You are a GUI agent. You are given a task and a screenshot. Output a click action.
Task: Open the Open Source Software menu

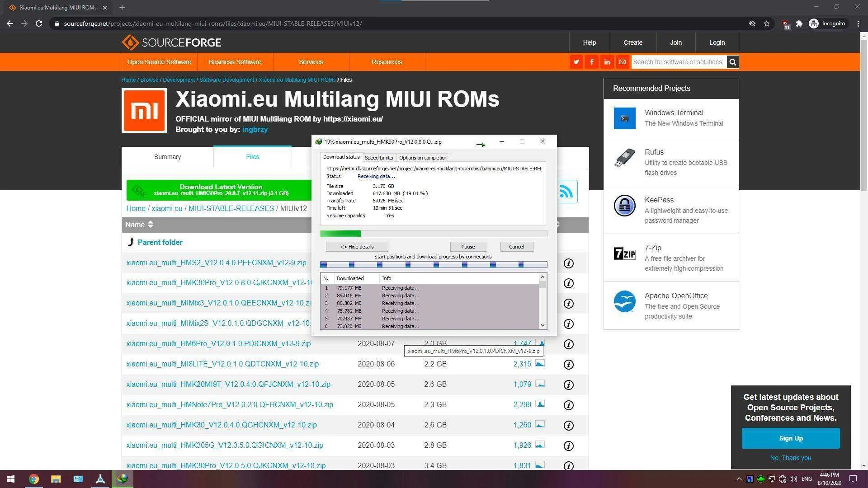click(159, 62)
